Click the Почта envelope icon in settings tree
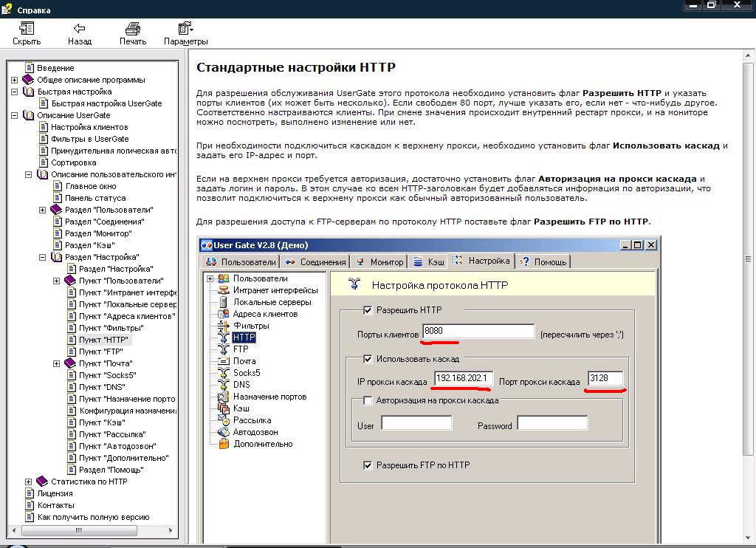The height and width of the screenshot is (548, 756). click(x=223, y=361)
